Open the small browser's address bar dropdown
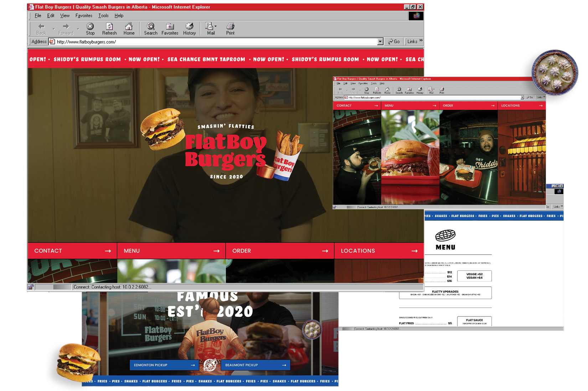 pyautogui.click(x=522, y=97)
